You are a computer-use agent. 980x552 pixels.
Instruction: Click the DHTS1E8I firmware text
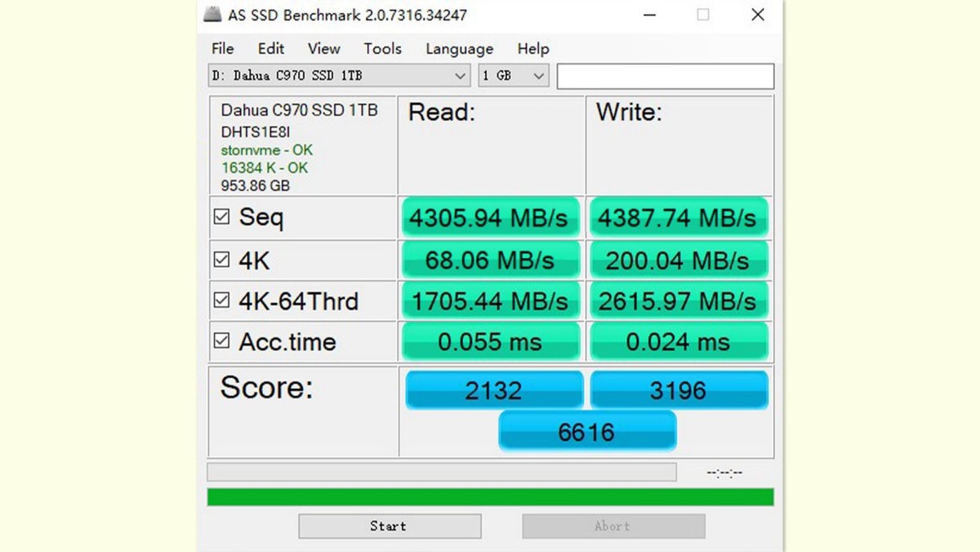click(256, 131)
